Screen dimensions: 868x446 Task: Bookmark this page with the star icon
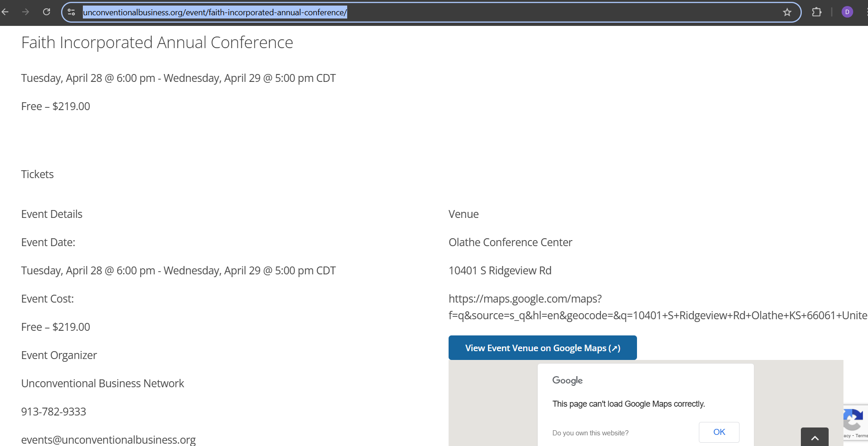pyautogui.click(x=787, y=12)
